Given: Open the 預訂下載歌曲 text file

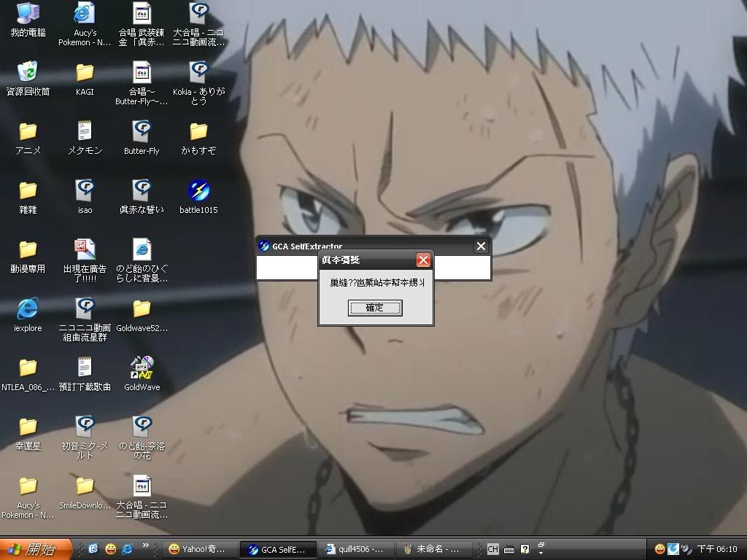Looking at the screenshot, I should coord(85,374).
